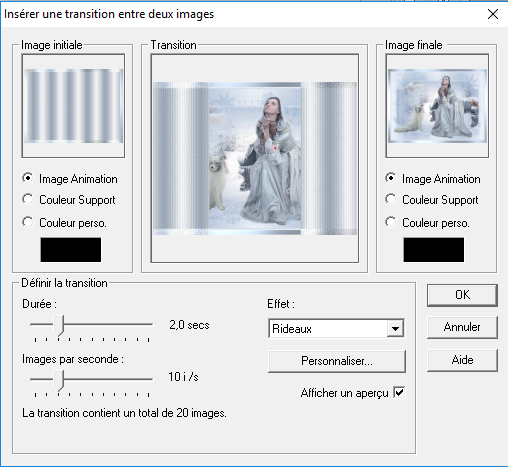Image resolution: width=508 pixels, height=467 pixels.
Task: Click the Image initiale striped thumbnail
Action: point(73,106)
